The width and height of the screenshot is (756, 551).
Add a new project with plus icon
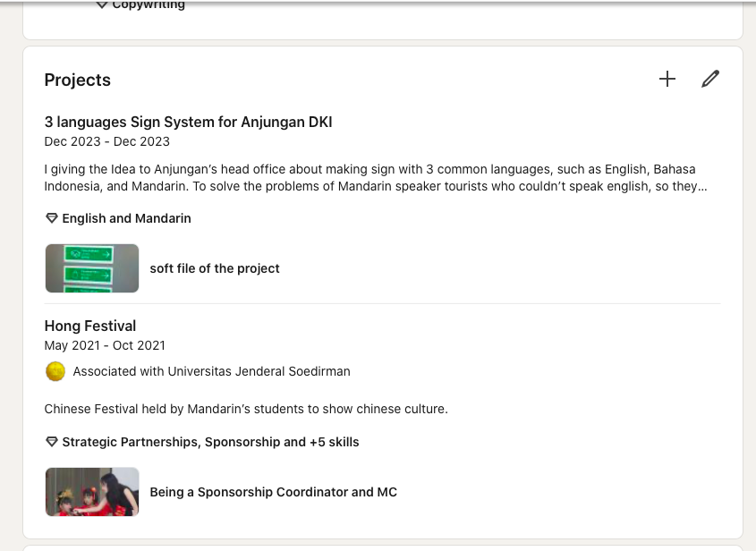[667, 79]
